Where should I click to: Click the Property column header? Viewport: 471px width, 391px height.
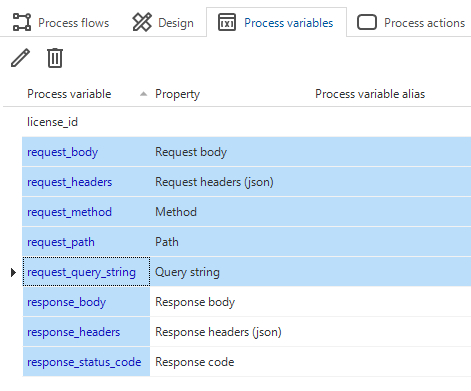(177, 94)
